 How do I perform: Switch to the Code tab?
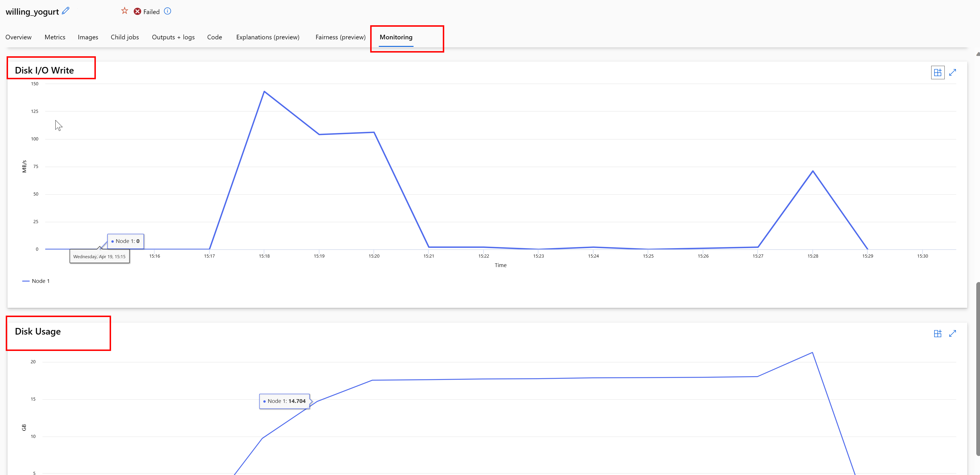point(214,37)
